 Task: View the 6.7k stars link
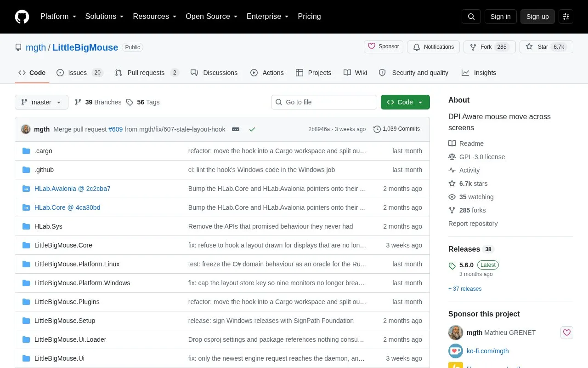(x=468, y=184)
